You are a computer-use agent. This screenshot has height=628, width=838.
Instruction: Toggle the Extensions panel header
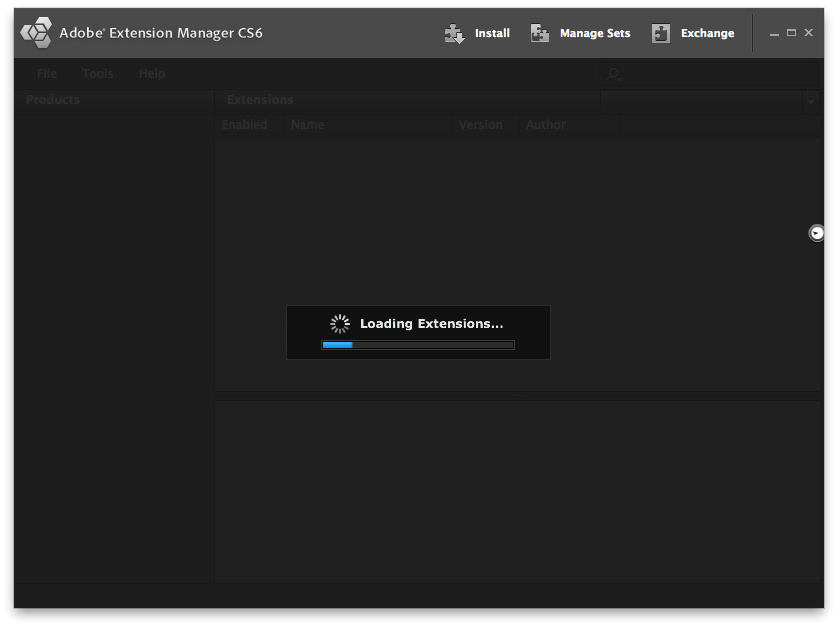click(x=259, y=100)
